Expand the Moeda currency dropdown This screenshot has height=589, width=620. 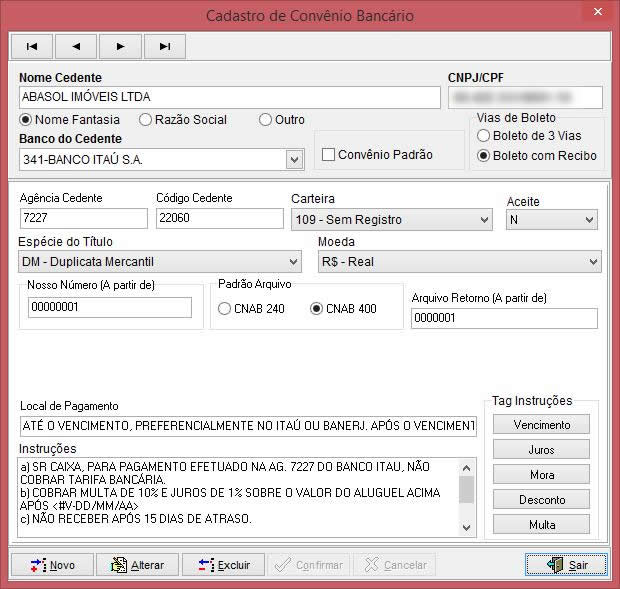tap(593, 262)
